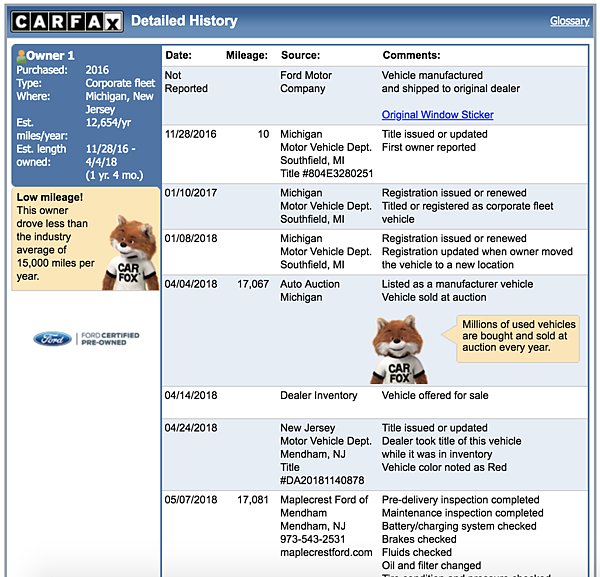Viewport: 600px width, 577px height.
Task: Click the Ford oval logo
Action: (x=52, y=339)
